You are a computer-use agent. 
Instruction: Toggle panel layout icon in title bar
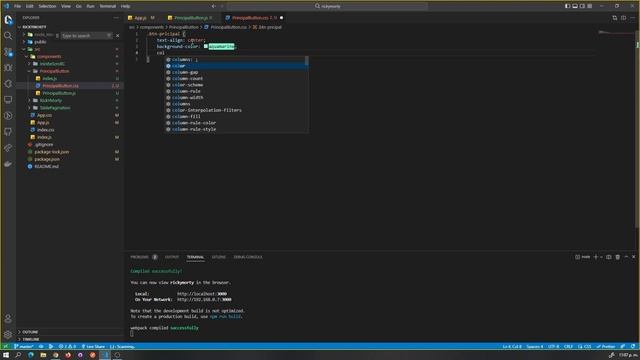[x=575, y=6]
